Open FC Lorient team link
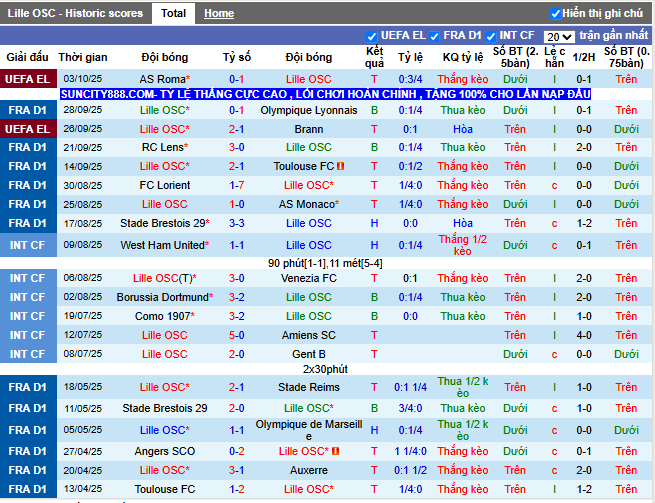 coord(165,185)
